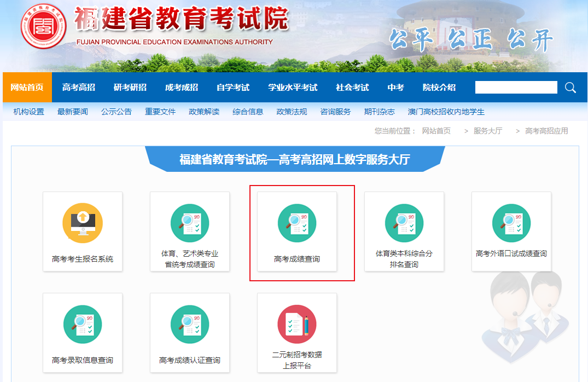Click the search magnifier icon

pos(570,88)
